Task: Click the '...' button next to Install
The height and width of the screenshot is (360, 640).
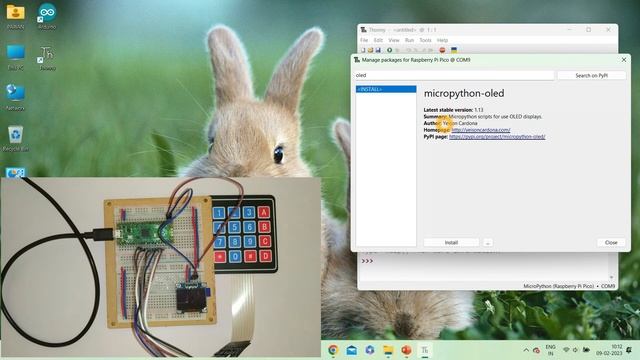Action: coord(488,242)
